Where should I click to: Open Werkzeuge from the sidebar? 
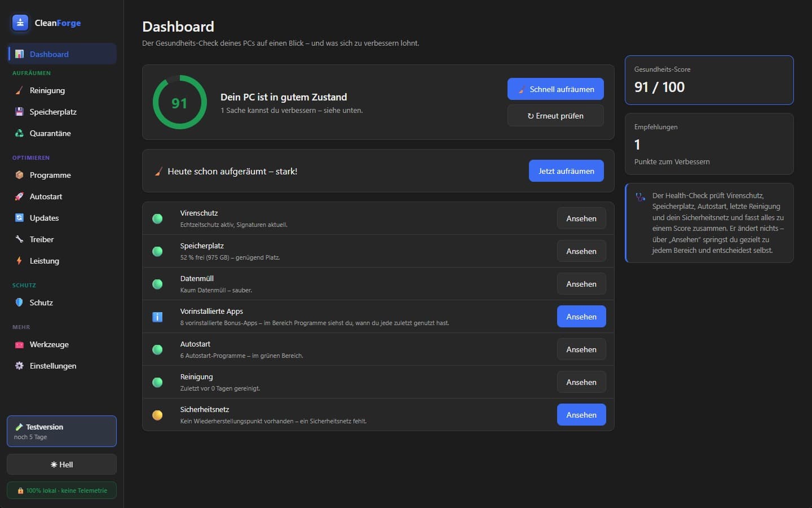[61, 344]
